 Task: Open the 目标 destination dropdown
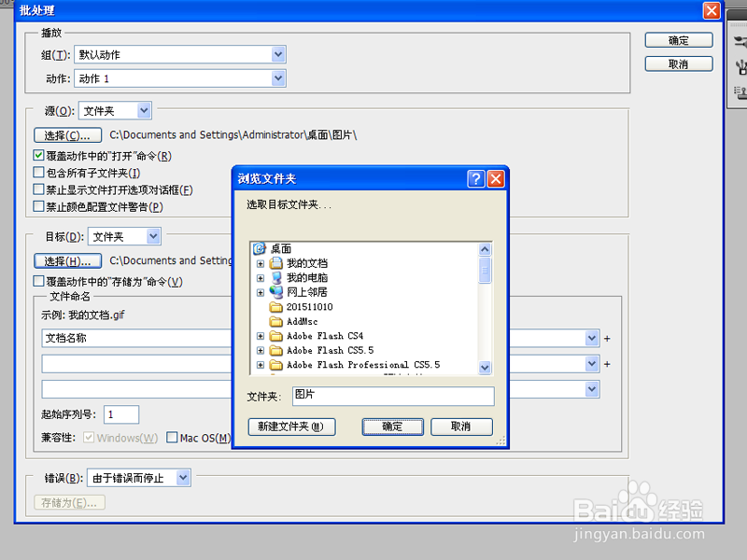(153, 236)
